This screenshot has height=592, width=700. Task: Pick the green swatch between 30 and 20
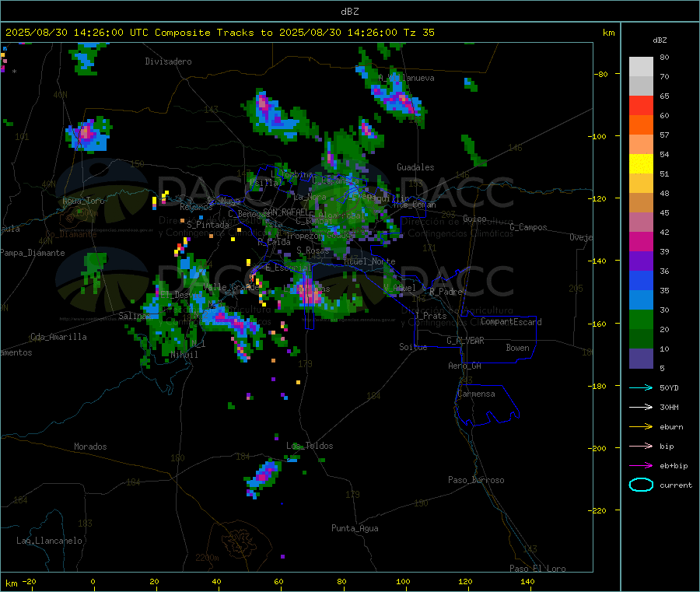(641, 320)
